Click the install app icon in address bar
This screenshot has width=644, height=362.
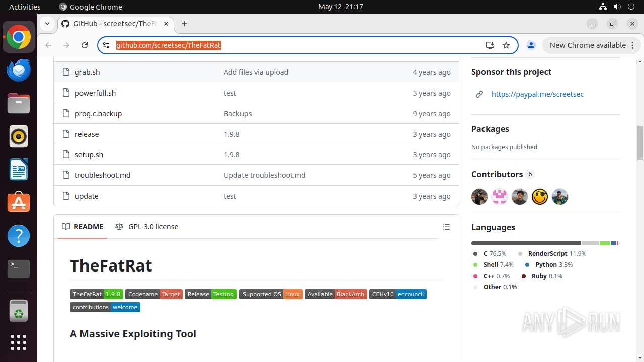click(490, 45)
